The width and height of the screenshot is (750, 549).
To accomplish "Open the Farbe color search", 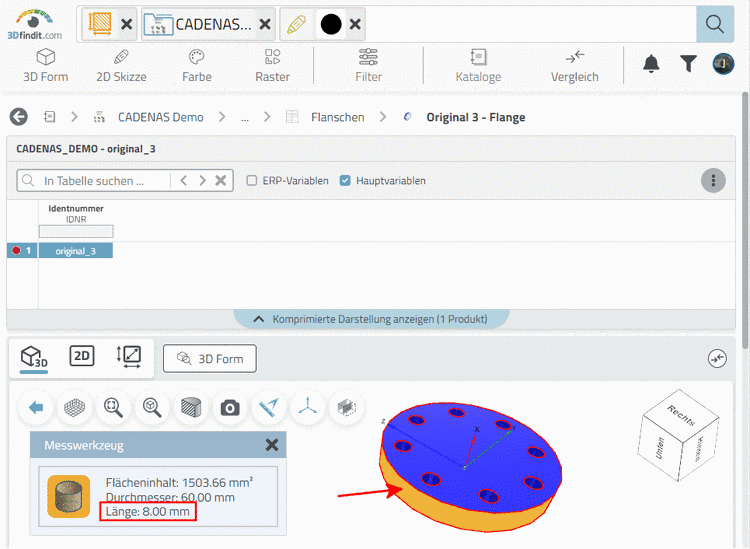I will [197, 66].
